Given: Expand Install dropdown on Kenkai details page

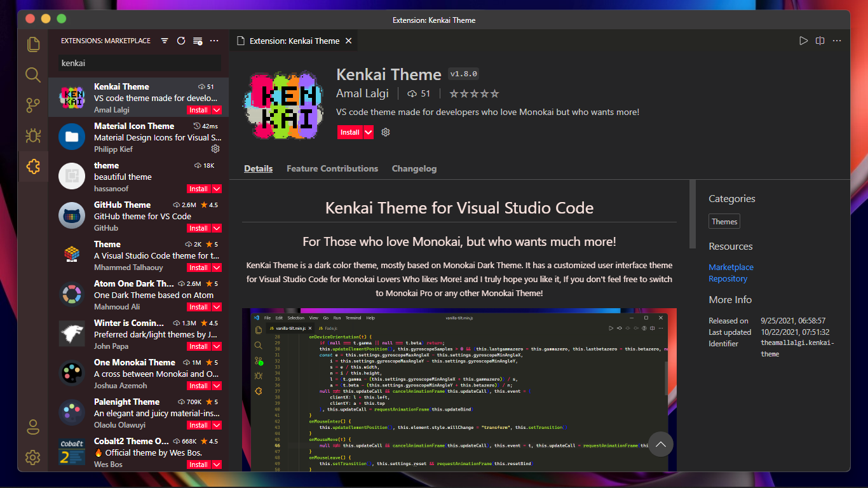Looking at the screenshot, I should [x=369, y=132].
